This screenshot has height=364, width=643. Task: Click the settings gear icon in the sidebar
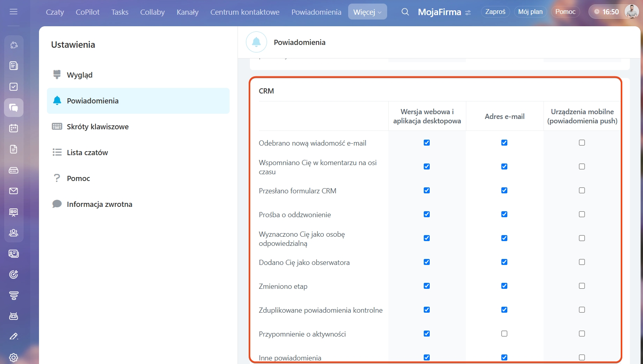(14, 357)
